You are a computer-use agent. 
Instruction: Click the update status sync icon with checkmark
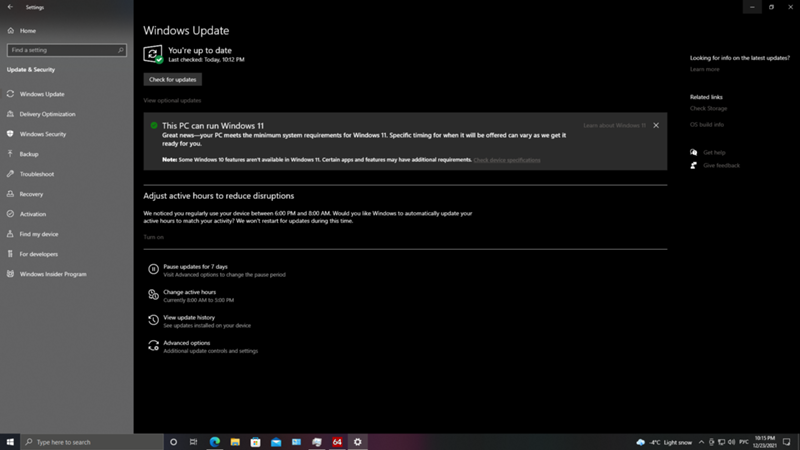(153, 54)
